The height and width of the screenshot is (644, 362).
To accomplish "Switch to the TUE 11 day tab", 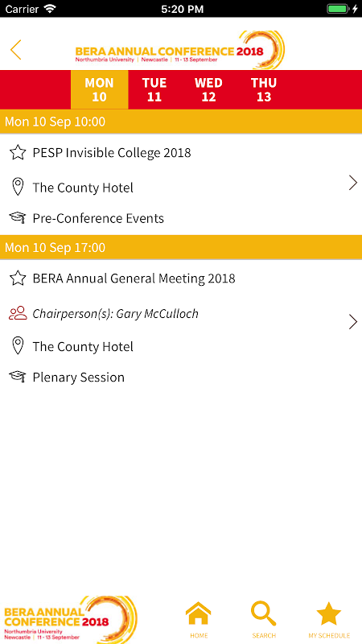I will pos(154,89).
